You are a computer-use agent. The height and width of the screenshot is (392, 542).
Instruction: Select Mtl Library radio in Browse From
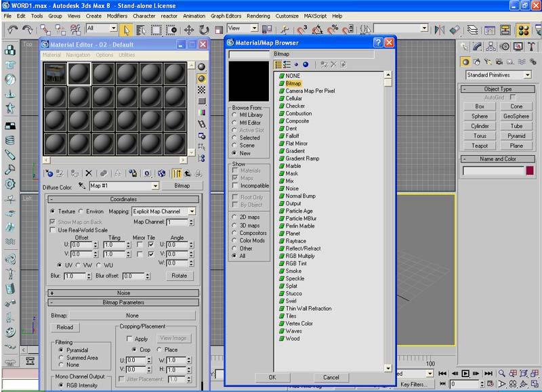click(234, 114)
